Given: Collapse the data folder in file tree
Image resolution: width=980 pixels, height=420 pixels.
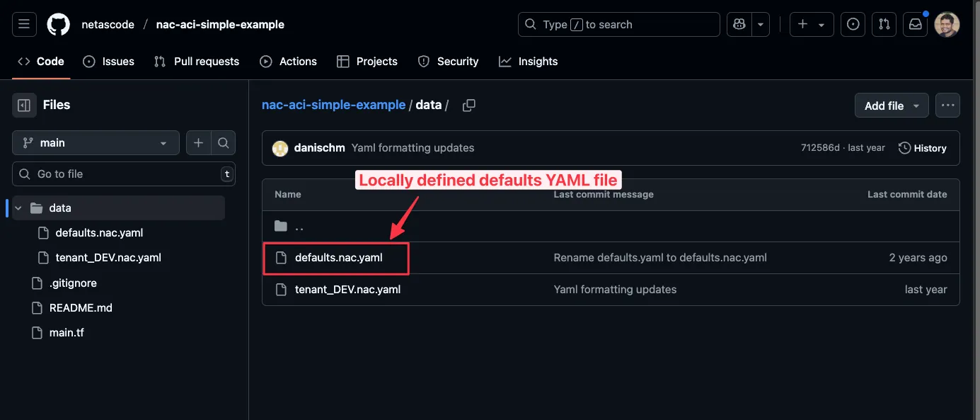Looking at the screenshot, I should tap(17, 208).
